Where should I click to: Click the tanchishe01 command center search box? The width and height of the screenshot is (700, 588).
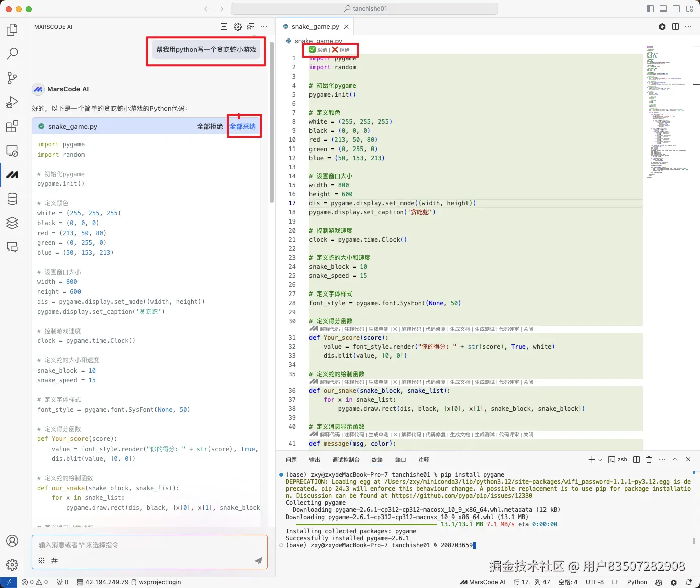[365, 9]
